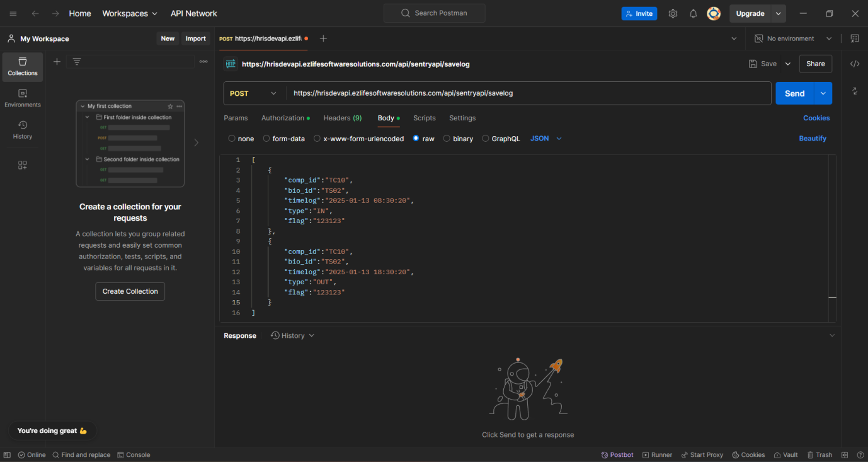Switch to the Params tab

tap(236, 118)
